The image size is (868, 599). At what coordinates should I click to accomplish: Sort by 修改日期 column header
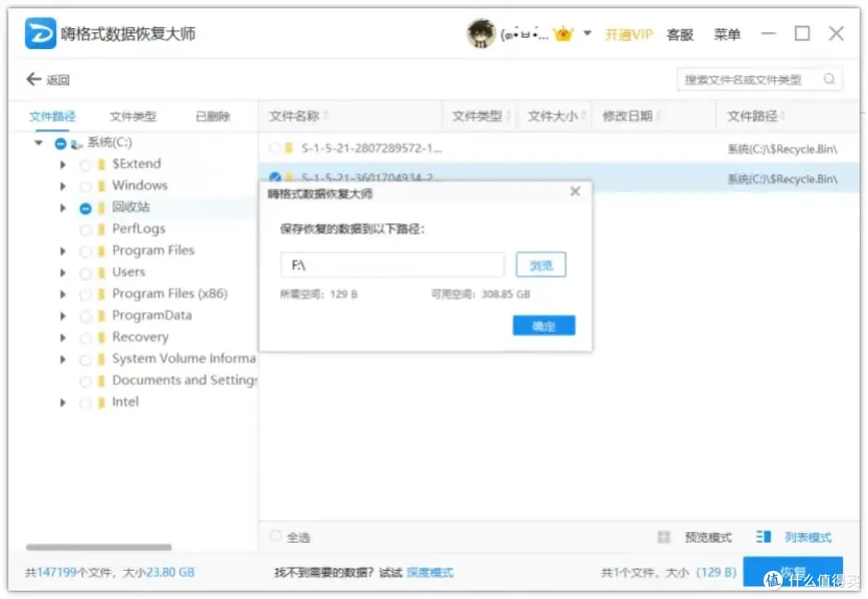pyautogui.click(x=628, y=116)
